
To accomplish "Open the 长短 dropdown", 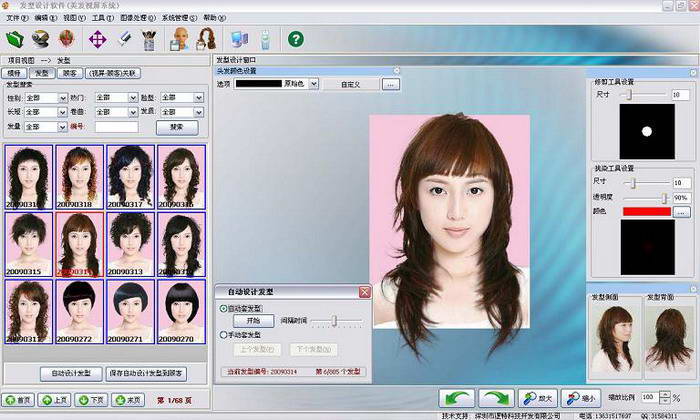I will point(63,112).
